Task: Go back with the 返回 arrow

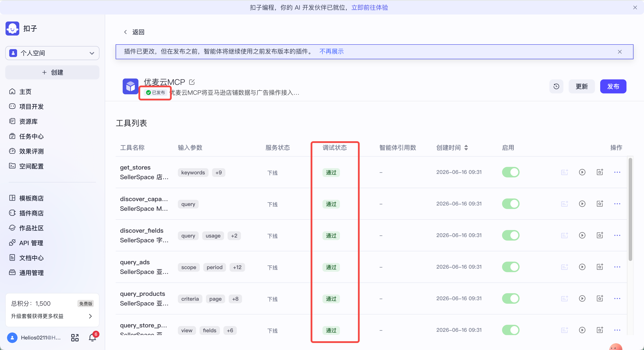Action: point(126,32)
